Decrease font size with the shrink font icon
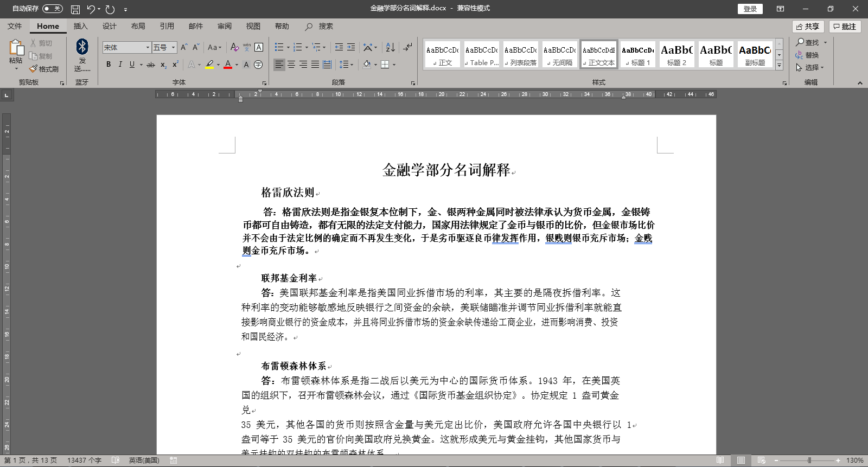 (x=196, y=48)
